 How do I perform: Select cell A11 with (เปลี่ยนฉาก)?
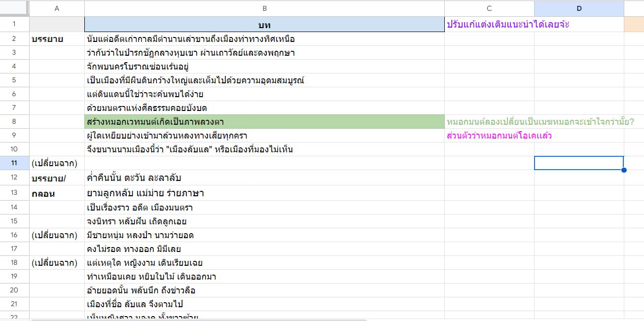click(54, 163)
